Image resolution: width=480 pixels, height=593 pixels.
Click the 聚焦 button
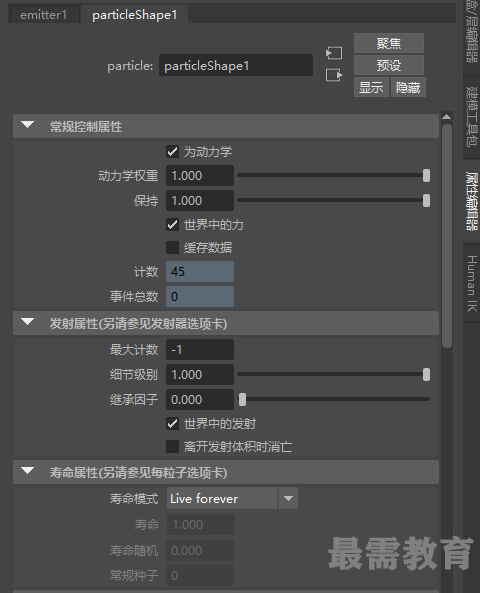[389, 43]
